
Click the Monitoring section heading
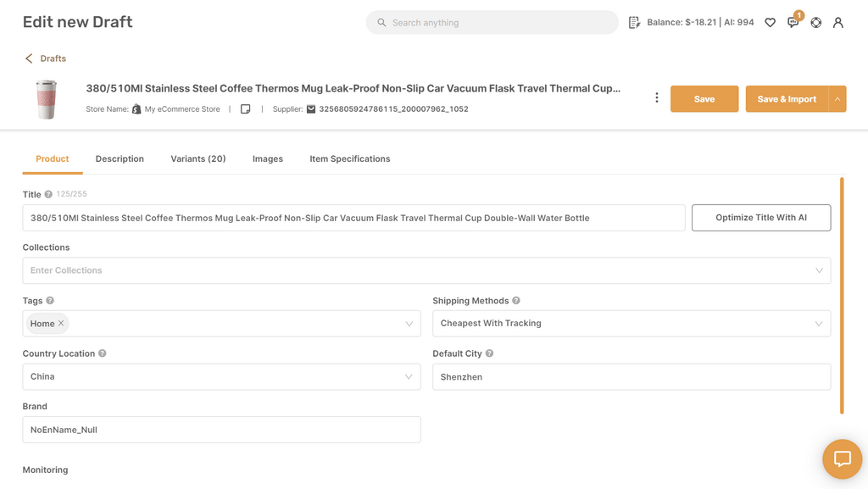tap(46, 470)
